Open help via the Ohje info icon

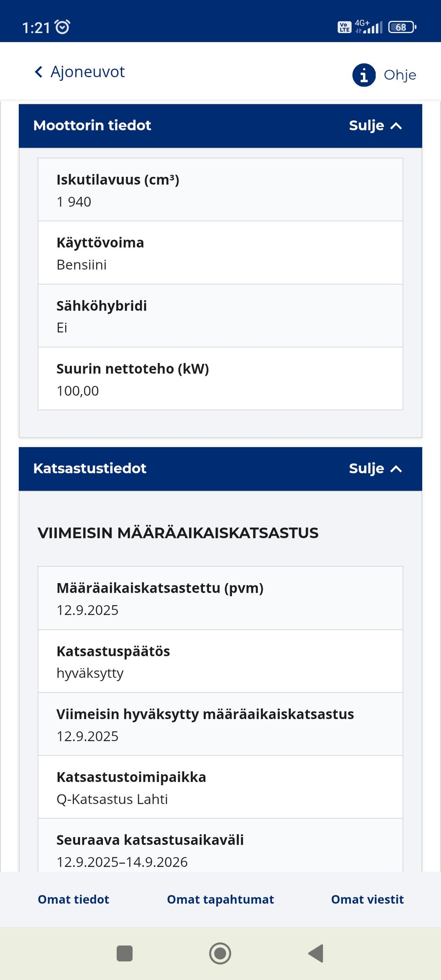363,75
